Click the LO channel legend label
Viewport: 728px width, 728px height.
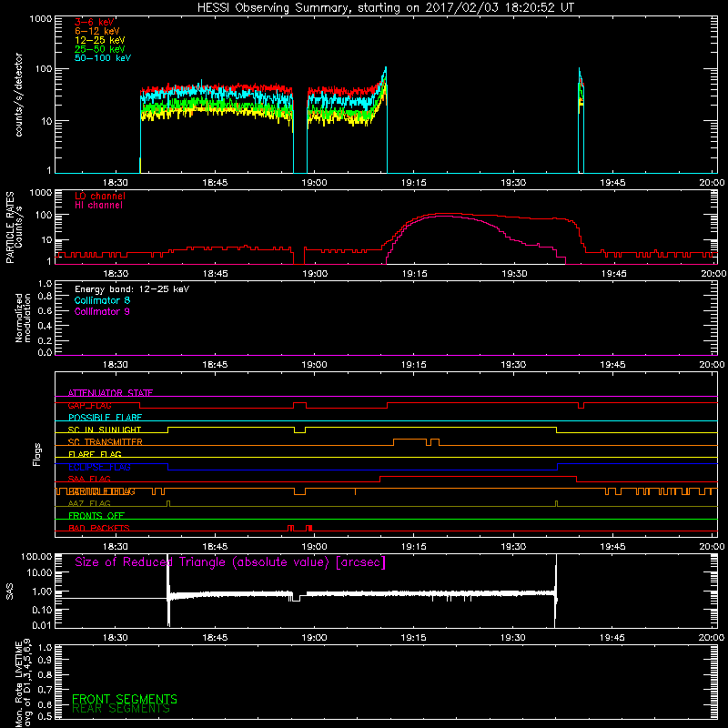100,196
